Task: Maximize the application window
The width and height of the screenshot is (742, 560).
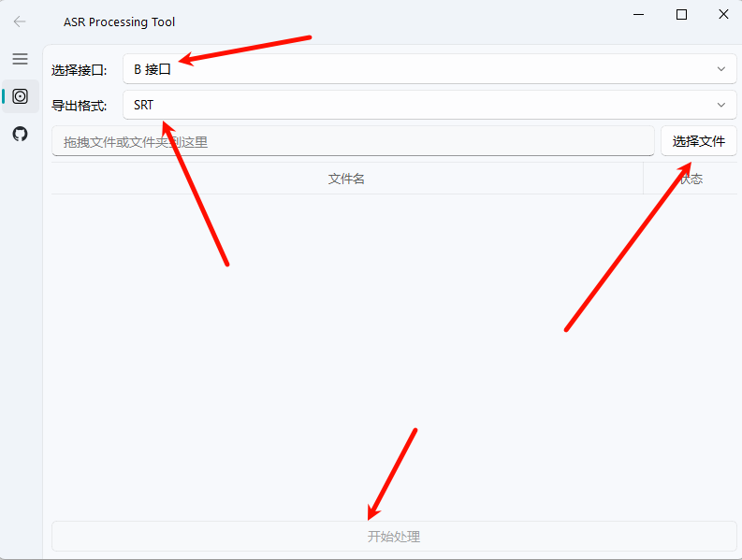Action: click(x=682, y=15)
